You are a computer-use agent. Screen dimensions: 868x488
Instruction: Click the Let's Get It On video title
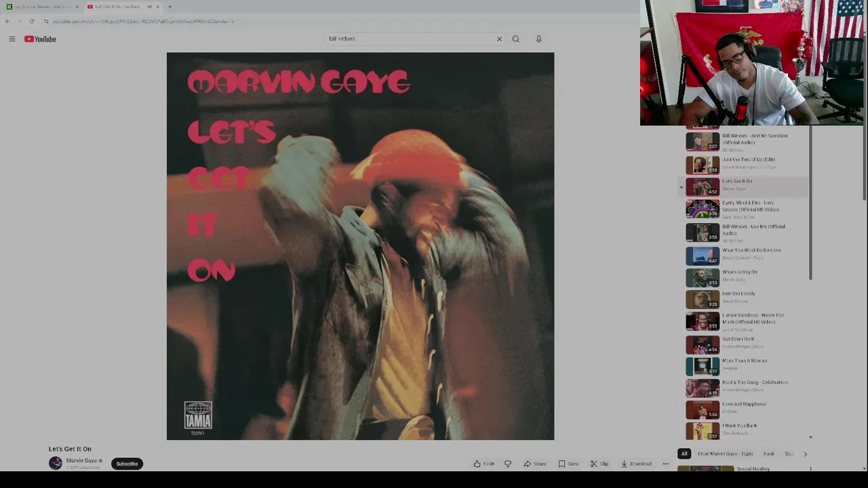(70, 449)
